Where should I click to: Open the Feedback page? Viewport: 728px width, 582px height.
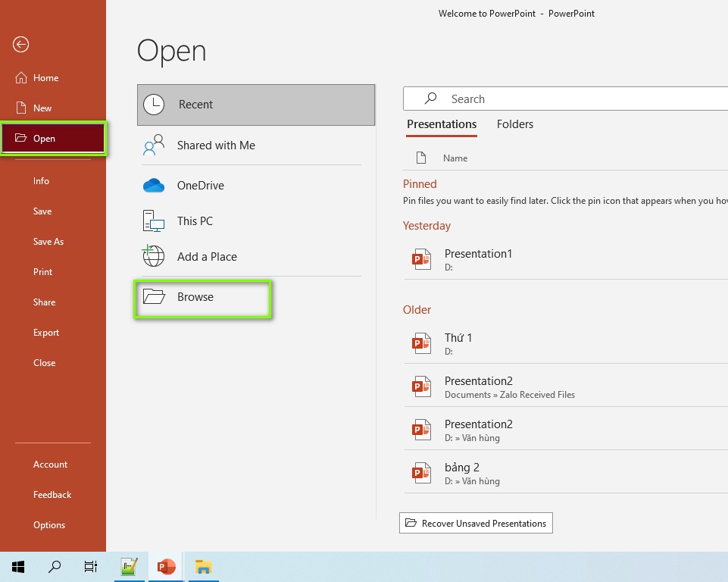[53, 495]
